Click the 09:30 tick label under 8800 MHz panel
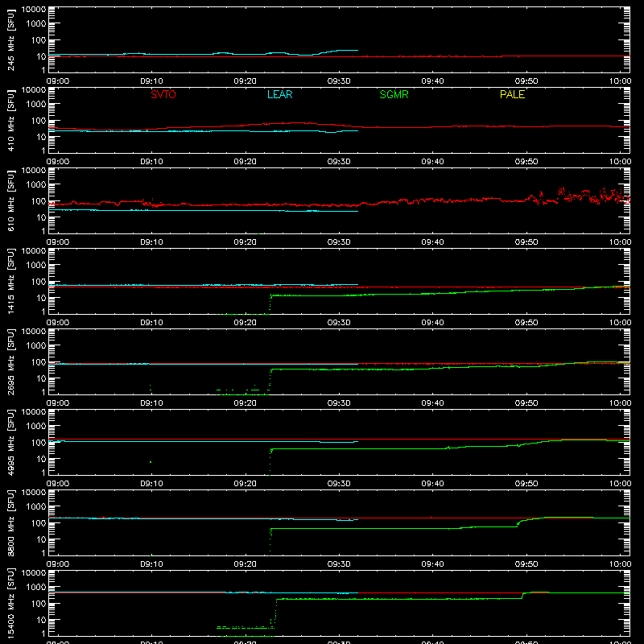The width and height of the screenshot is (644, 644). point(339,564)
